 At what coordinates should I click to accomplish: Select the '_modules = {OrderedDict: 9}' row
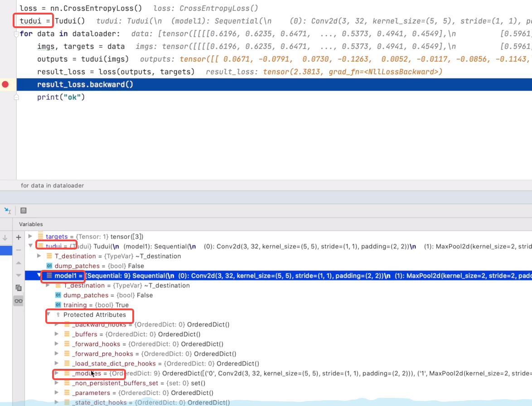click(x=278, y=373)
